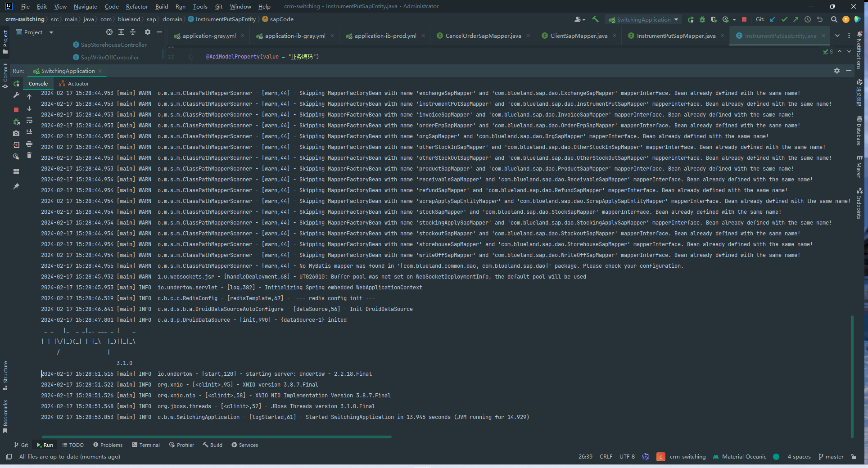Stop the running app in main toolbar

tap(744, 19)
